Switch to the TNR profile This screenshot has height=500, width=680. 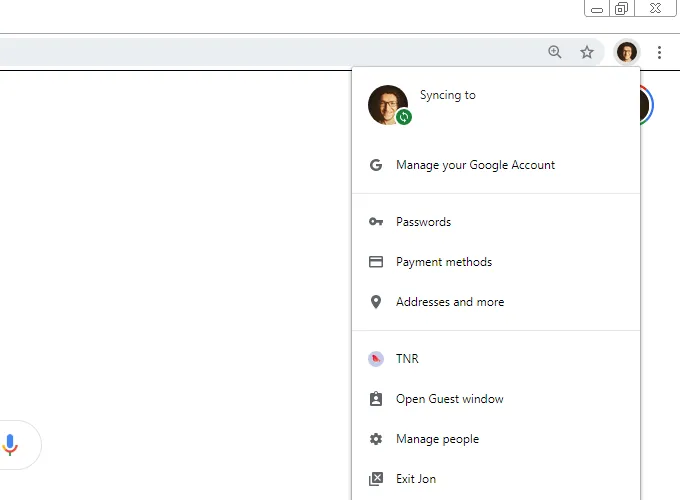point(407,359)
